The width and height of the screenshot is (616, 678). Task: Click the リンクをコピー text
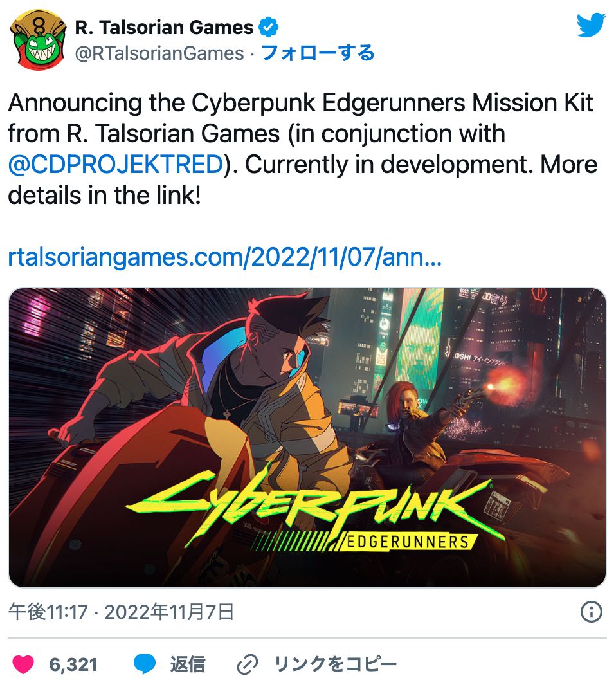point(335,664)
